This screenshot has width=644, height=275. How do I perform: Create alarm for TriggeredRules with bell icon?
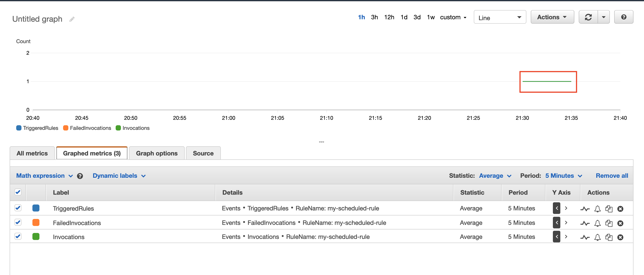click(x=597, y=209)
